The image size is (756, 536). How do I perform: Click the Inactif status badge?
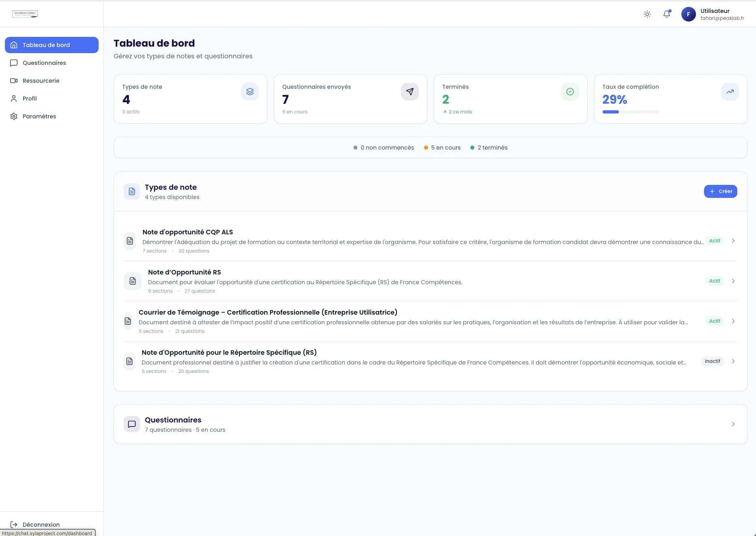coord(712,361)
